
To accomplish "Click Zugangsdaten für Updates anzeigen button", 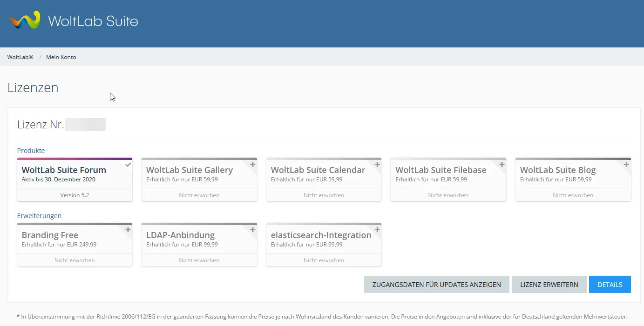I will (436, 285).
